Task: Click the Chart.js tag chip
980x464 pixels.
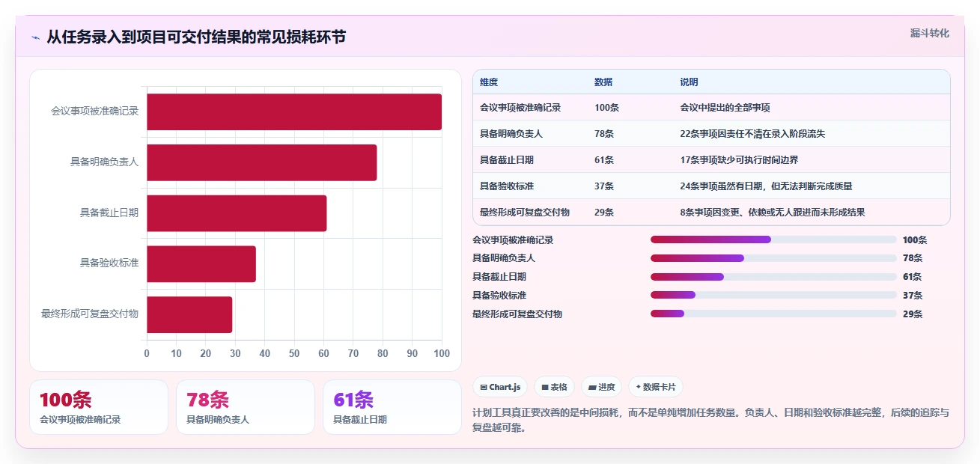Action: pos(500,387)
